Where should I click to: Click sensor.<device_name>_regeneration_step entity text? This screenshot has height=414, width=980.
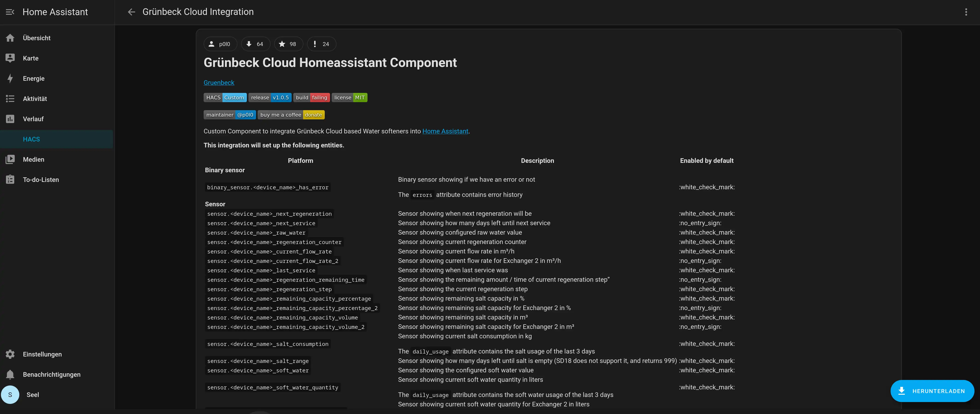269,290
